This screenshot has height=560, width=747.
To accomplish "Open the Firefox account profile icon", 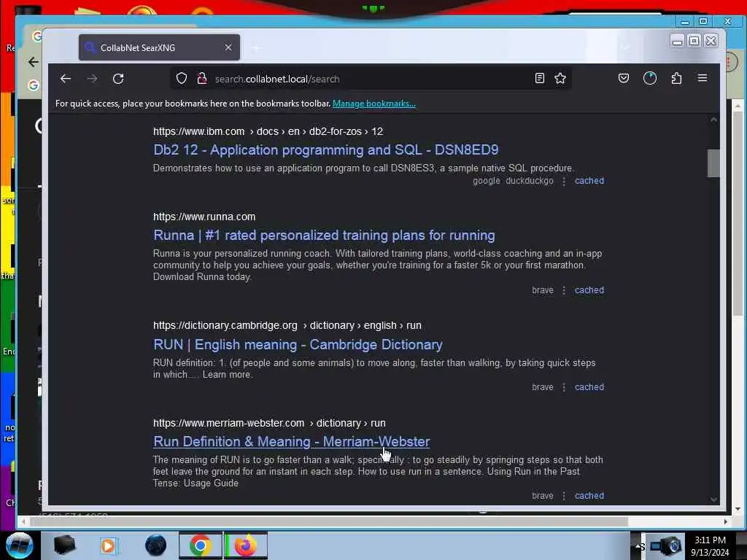I will click(650, 78).
